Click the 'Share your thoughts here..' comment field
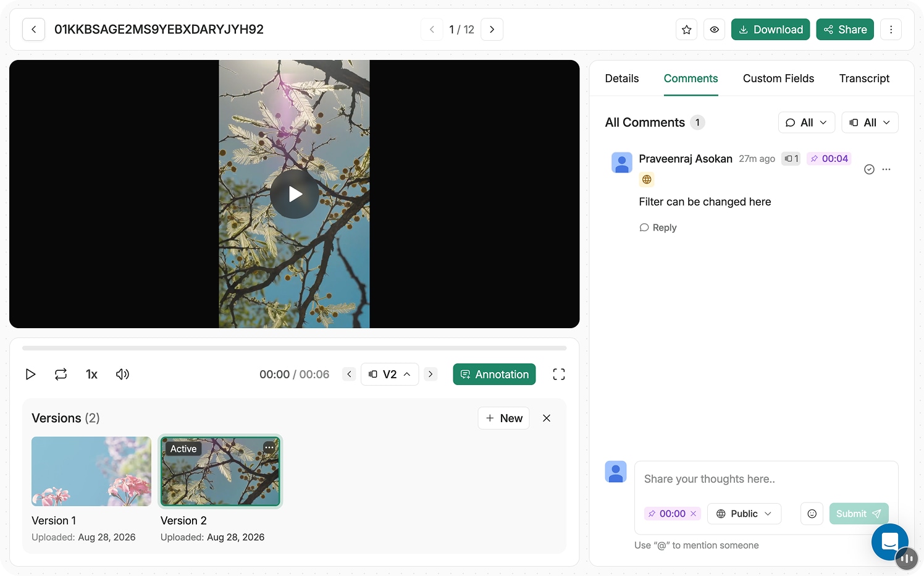 [766, 479]
